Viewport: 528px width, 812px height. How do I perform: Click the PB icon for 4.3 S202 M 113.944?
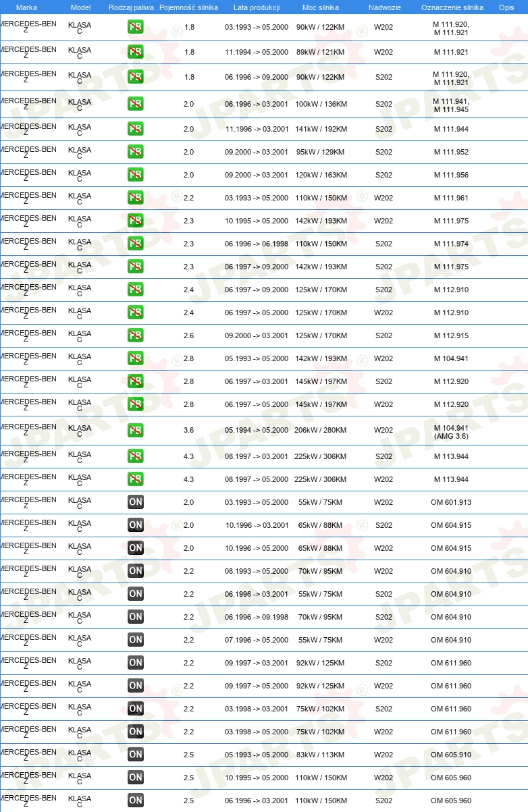tap(136, 456)
